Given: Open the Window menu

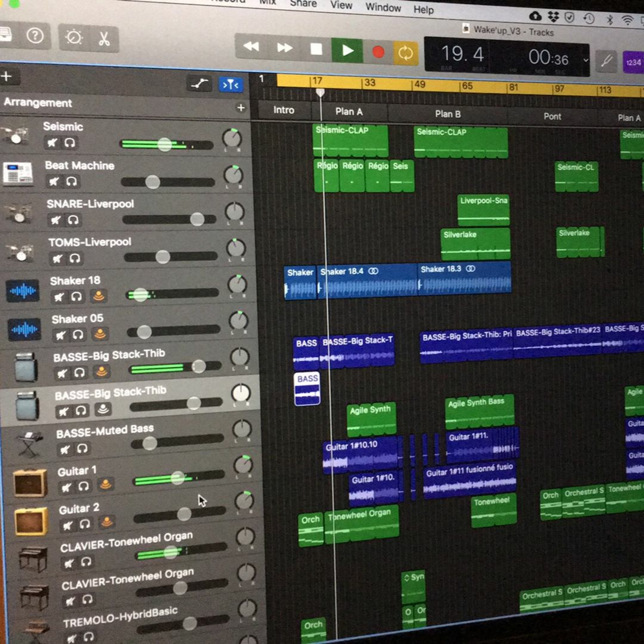Looking at the screenshot, I should [x=383, y=7].
